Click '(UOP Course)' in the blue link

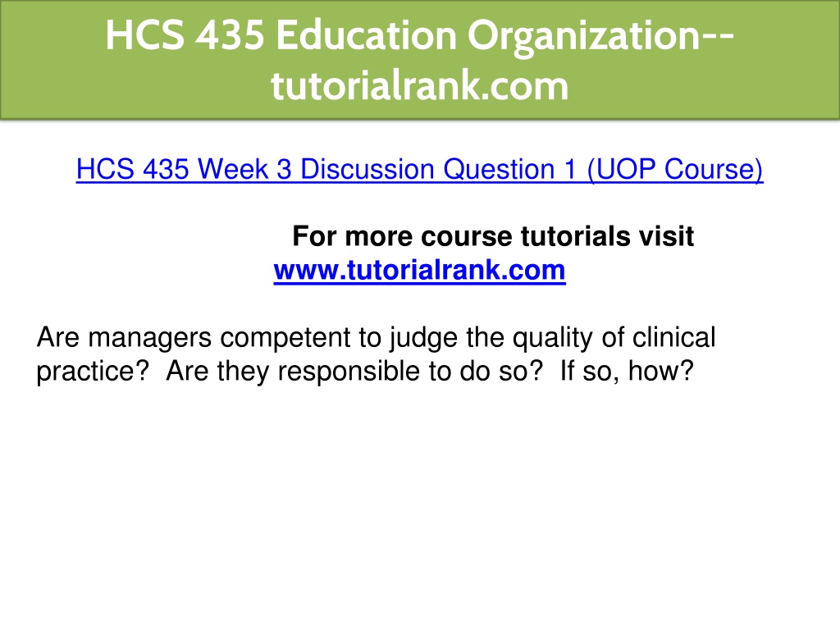pos(675,169)
